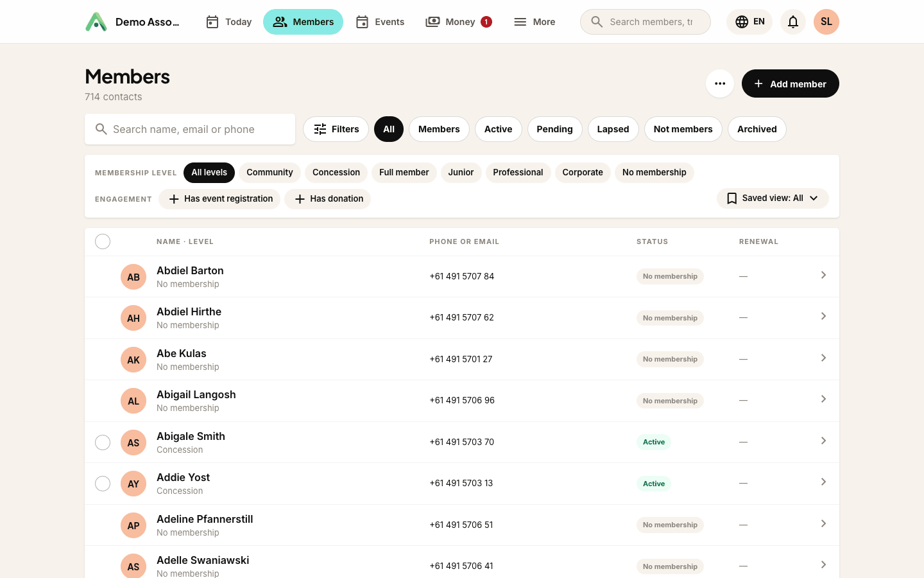Click Abdiel Hirthe's AH avatar

point(133,318)
